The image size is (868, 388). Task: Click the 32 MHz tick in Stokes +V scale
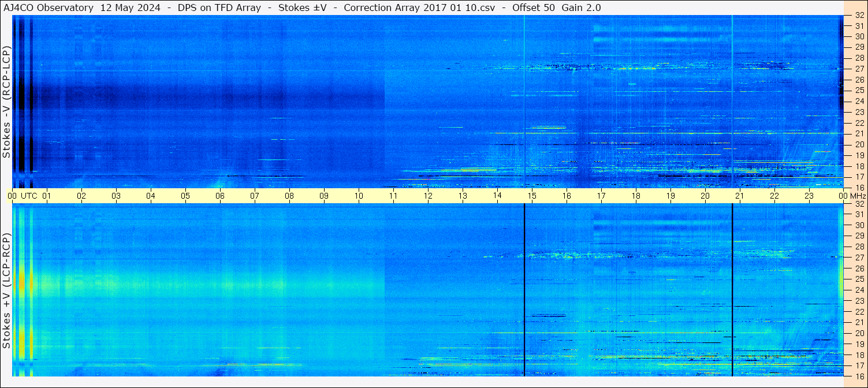tap(859, 204)
